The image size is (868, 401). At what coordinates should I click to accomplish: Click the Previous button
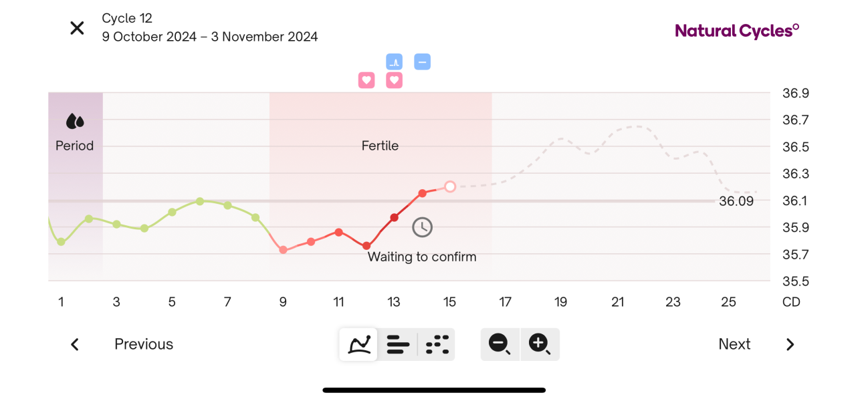tap(143, 344)
